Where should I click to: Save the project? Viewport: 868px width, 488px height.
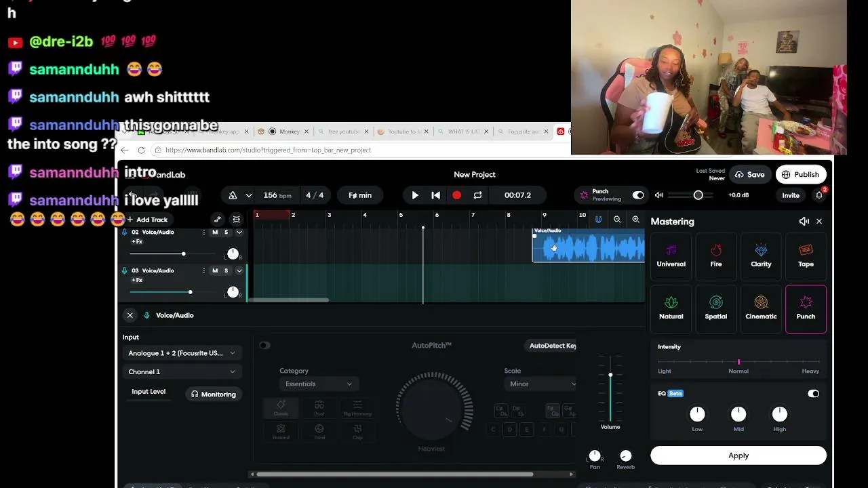tap(749, 175)
